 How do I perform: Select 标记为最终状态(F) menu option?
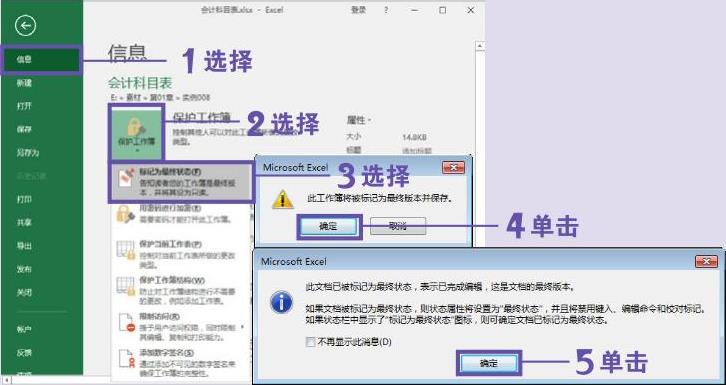(182, 182)
